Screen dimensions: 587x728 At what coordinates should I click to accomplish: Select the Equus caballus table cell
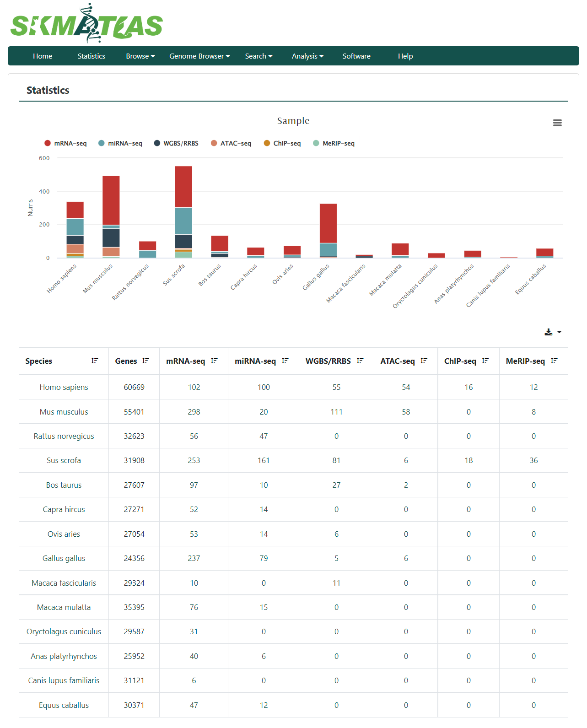pyautogui.click(x=64, y=705)
